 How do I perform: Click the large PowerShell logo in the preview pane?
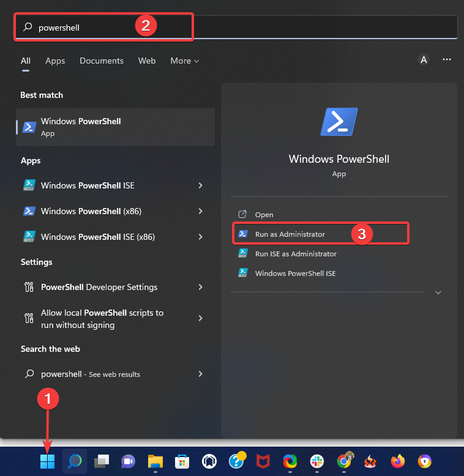[x=339, y=122]
